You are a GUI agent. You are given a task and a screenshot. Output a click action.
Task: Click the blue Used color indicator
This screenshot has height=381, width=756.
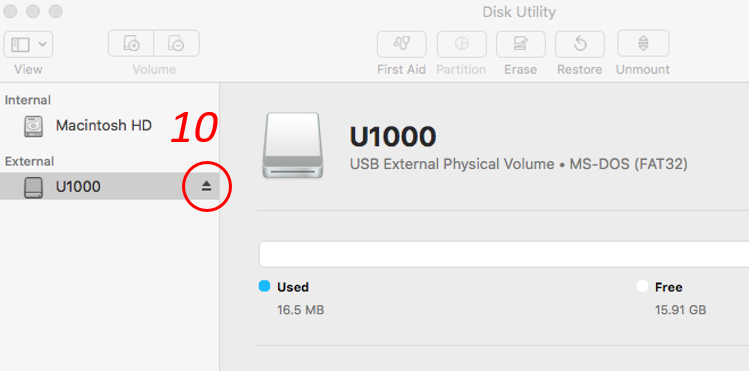point(264,286)
